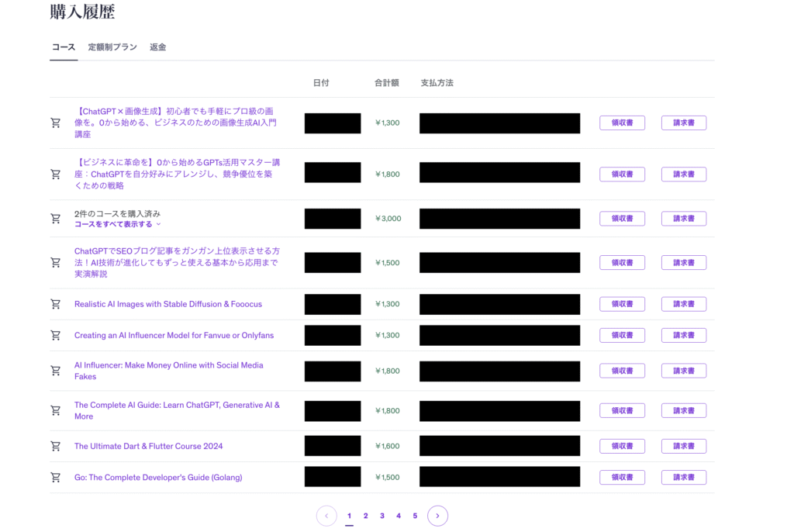Select pagination page 1
This screenshot has width=794, height=532.
click(x=350, y=516)
